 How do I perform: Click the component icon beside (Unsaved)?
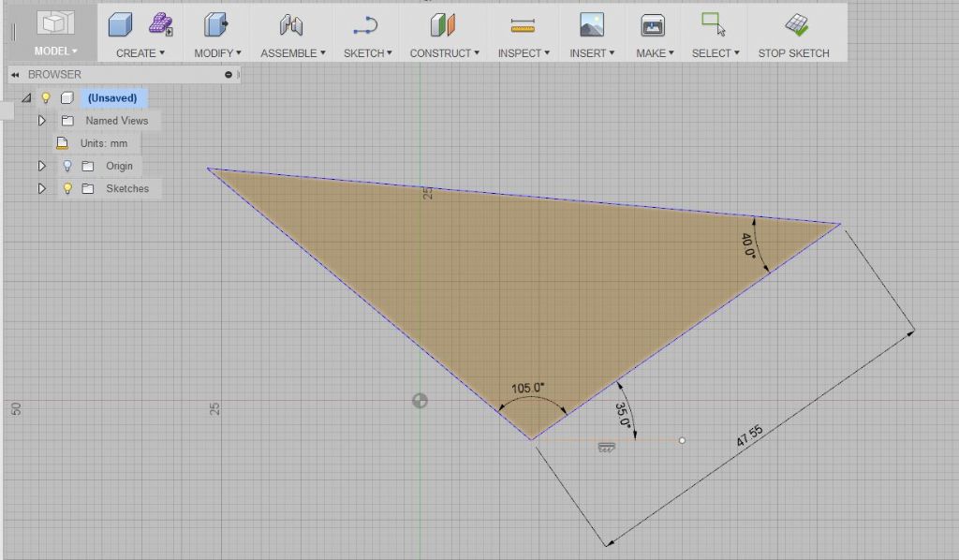[x=67, y=97]
